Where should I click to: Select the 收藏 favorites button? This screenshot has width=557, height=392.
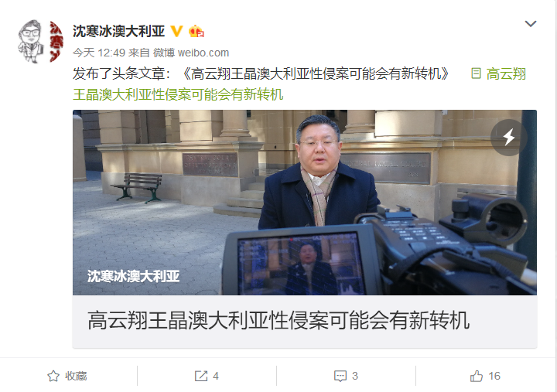[67, 376]
